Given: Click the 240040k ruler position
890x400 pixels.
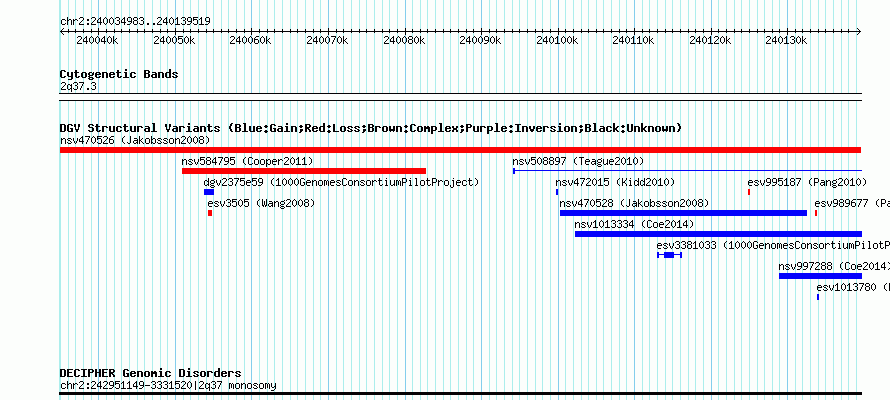Looking at the screenshot, I should click(98, 40).
